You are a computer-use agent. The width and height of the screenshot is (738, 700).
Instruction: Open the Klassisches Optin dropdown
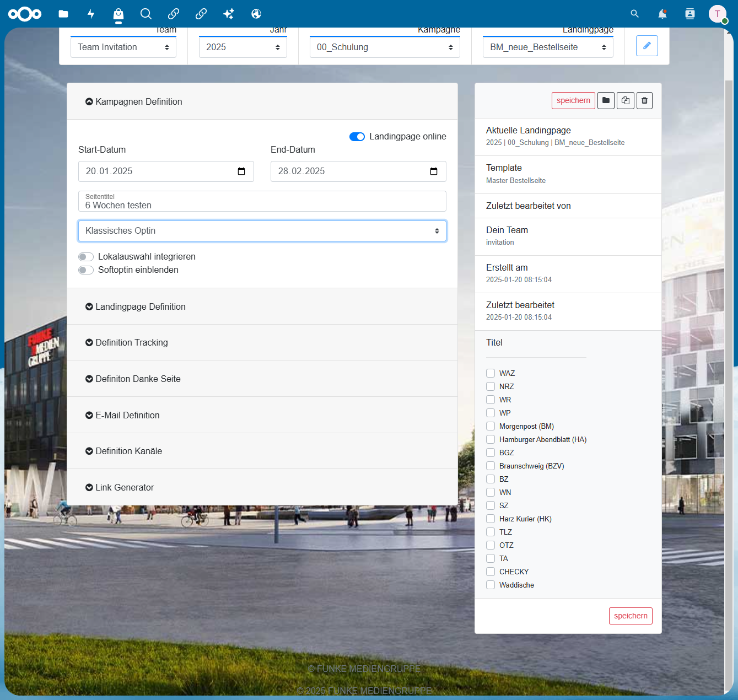click(262, 231)
